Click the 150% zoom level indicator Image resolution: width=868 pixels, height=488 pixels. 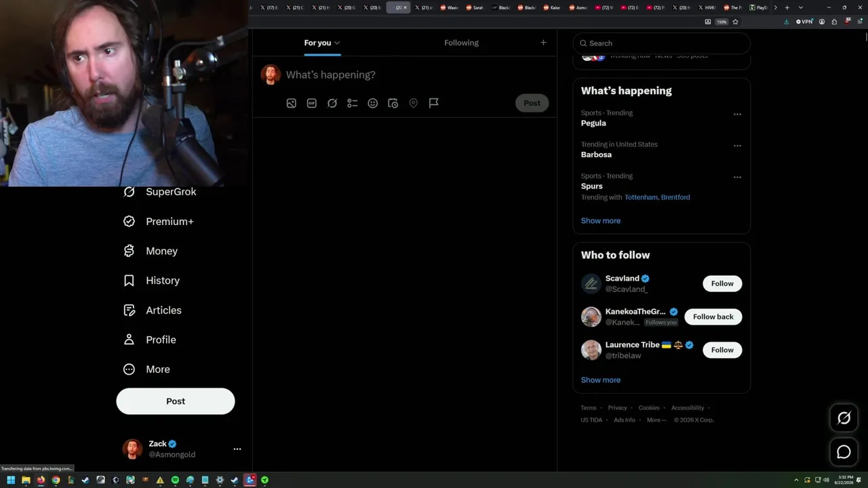[722, 22]
